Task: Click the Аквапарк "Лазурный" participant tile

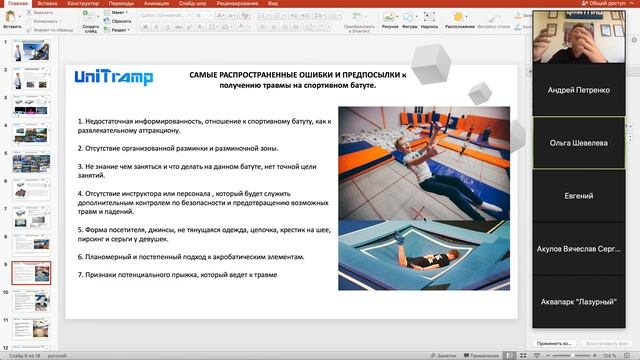Action: [579, 302]
